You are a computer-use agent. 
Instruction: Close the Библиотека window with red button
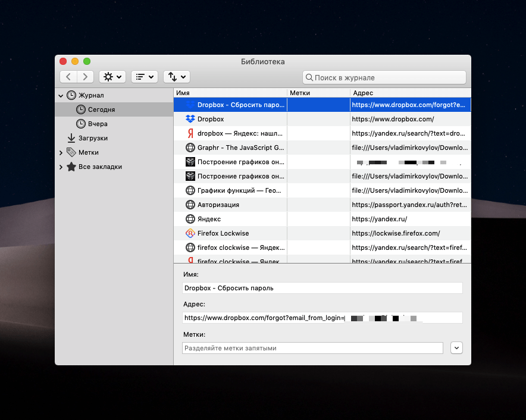click(x=63, y=61)
